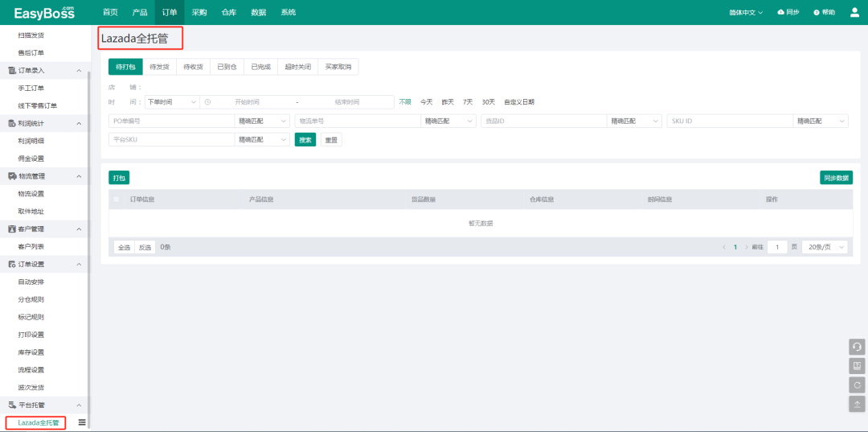Open 精确匹配 dropdown beside SKU ID

point(821,121)
